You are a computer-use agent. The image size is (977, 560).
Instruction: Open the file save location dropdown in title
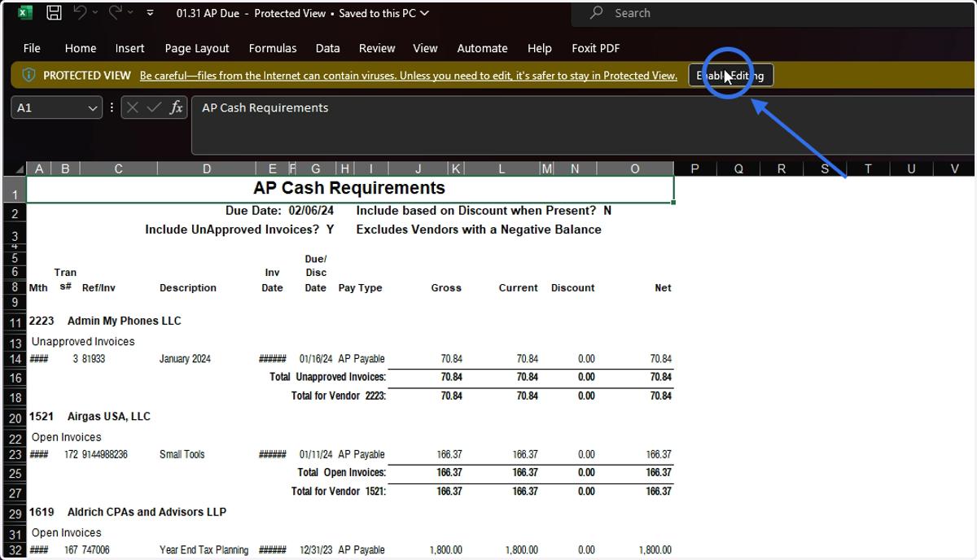424,13
